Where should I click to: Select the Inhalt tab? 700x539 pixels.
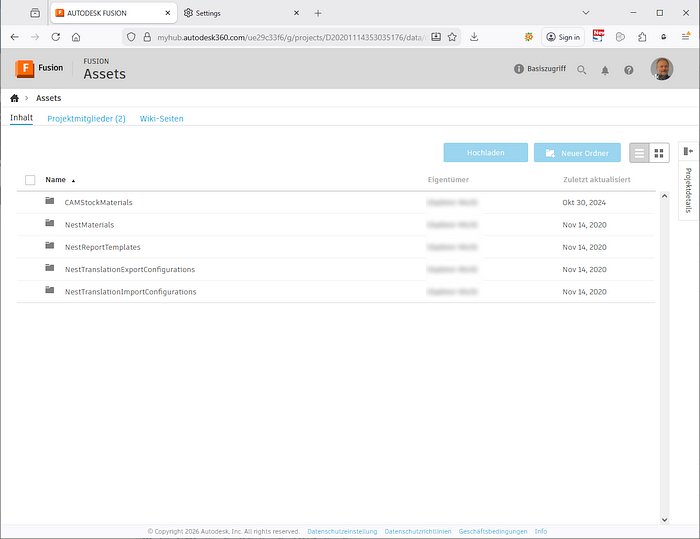pos(21,118)
